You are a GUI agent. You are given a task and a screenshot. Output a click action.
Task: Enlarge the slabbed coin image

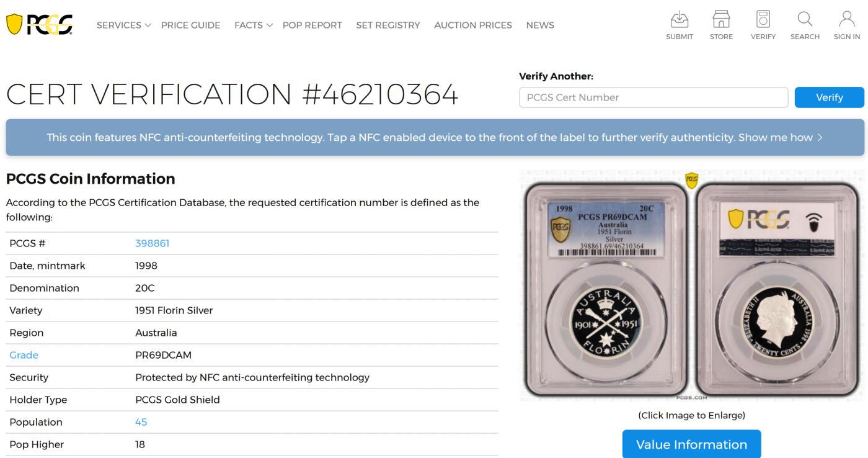pos(691,285)
